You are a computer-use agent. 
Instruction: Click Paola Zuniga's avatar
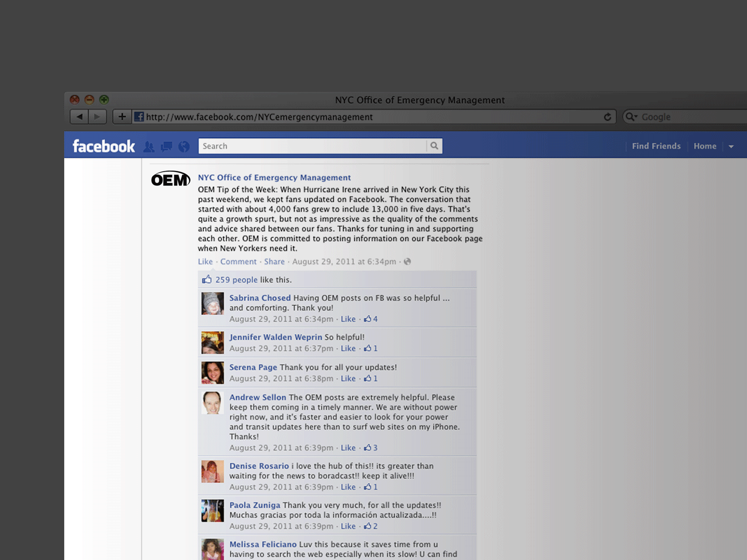tap(213, 511)
